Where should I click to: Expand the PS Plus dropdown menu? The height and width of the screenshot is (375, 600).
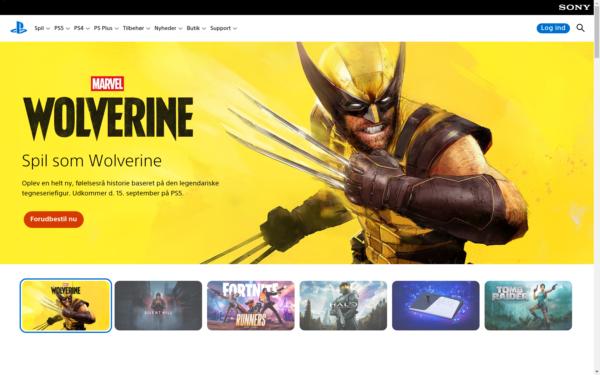[106, 28]
